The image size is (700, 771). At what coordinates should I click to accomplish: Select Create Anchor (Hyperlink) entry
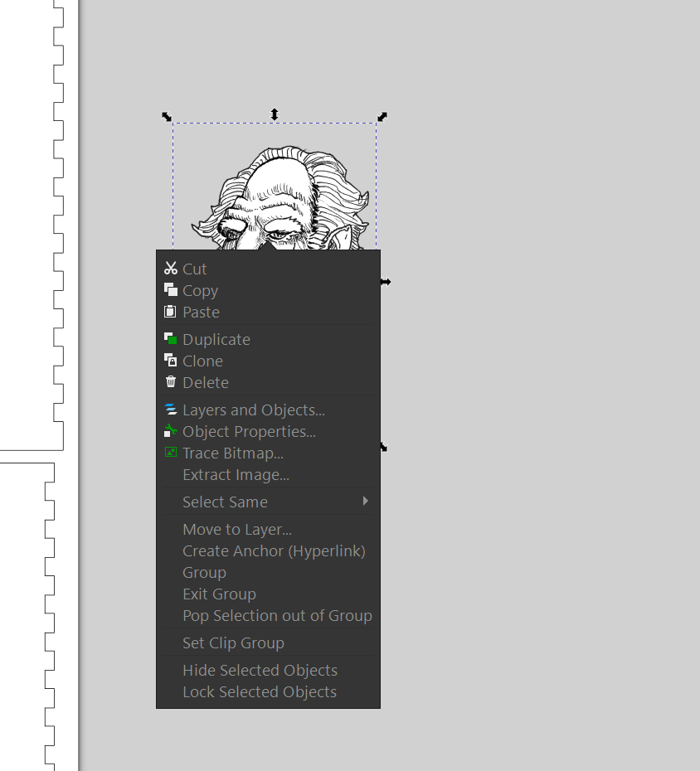pos(268,551)
